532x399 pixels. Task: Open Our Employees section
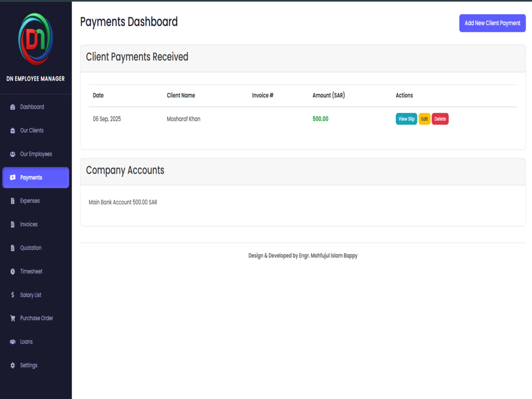(x=36, y=154)
